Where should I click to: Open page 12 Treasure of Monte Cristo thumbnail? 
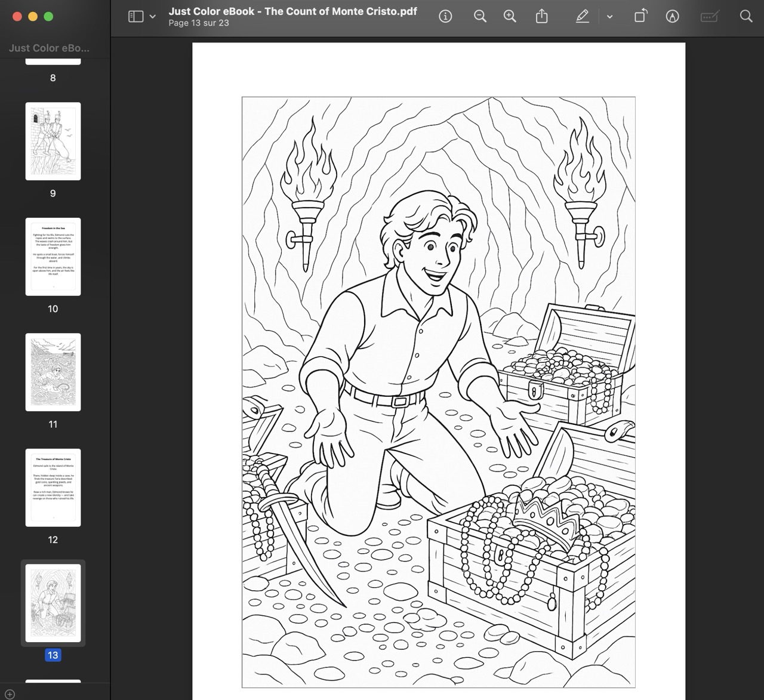tap(53, 488)
